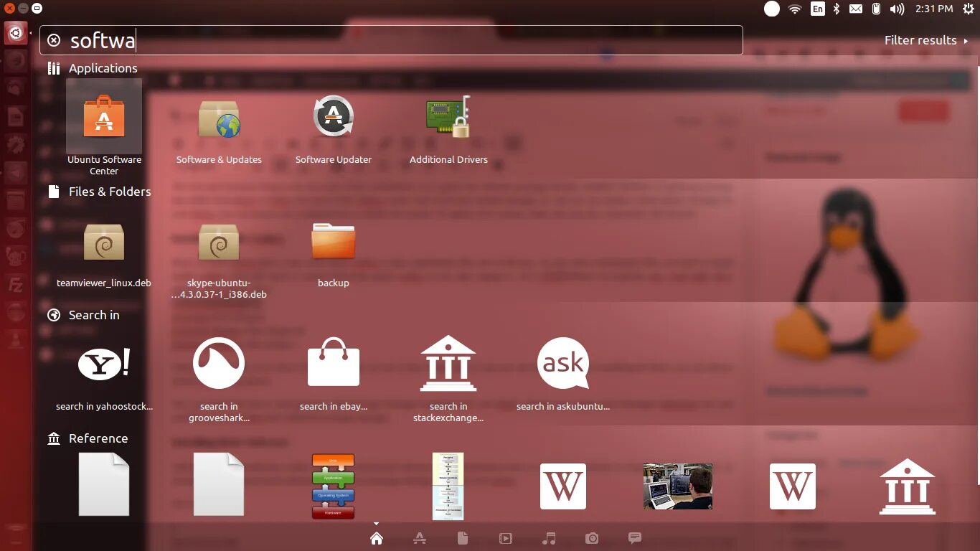Launch Software & Updates

219,129
